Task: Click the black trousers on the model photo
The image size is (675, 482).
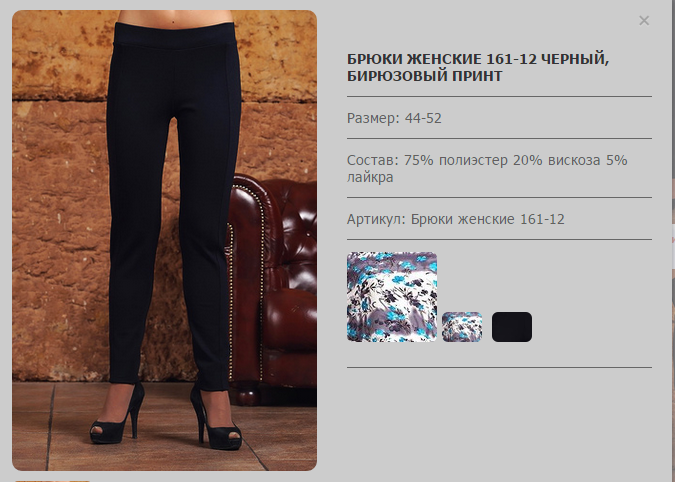Action: click(172, 194)
